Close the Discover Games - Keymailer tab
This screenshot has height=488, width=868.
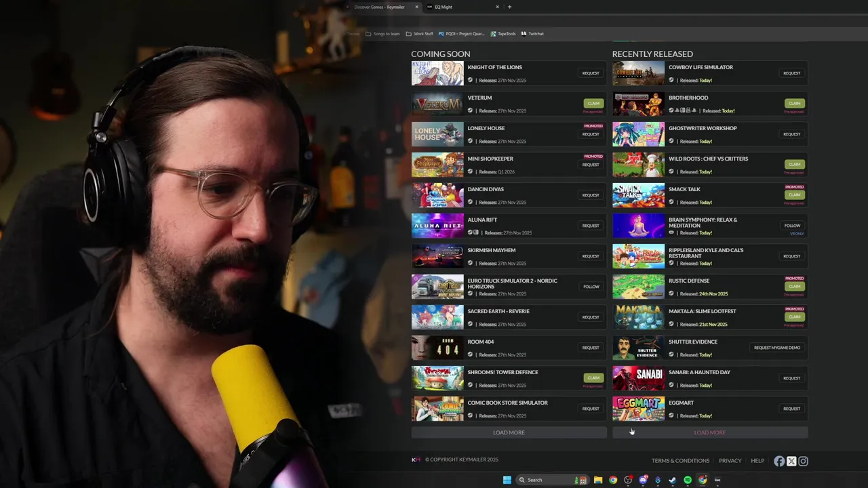(x=416, y=7)
